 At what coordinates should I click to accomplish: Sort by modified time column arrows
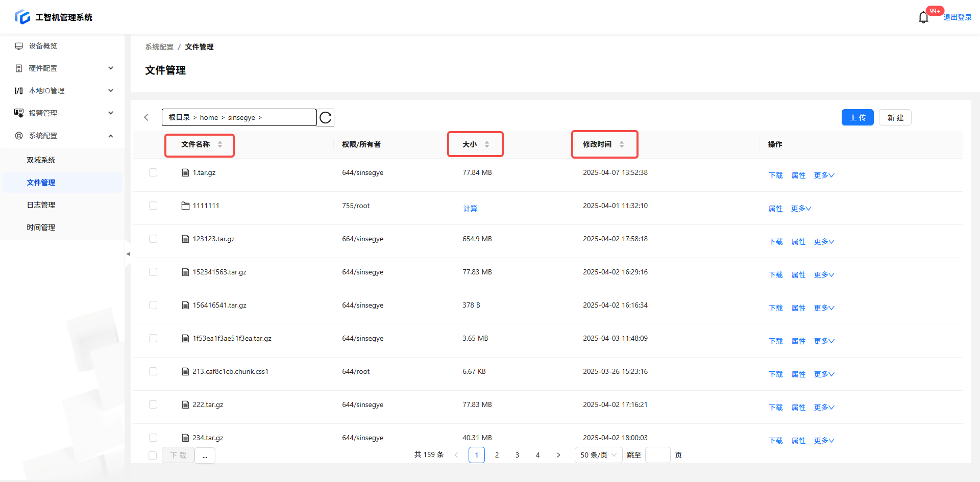point(622,145)
